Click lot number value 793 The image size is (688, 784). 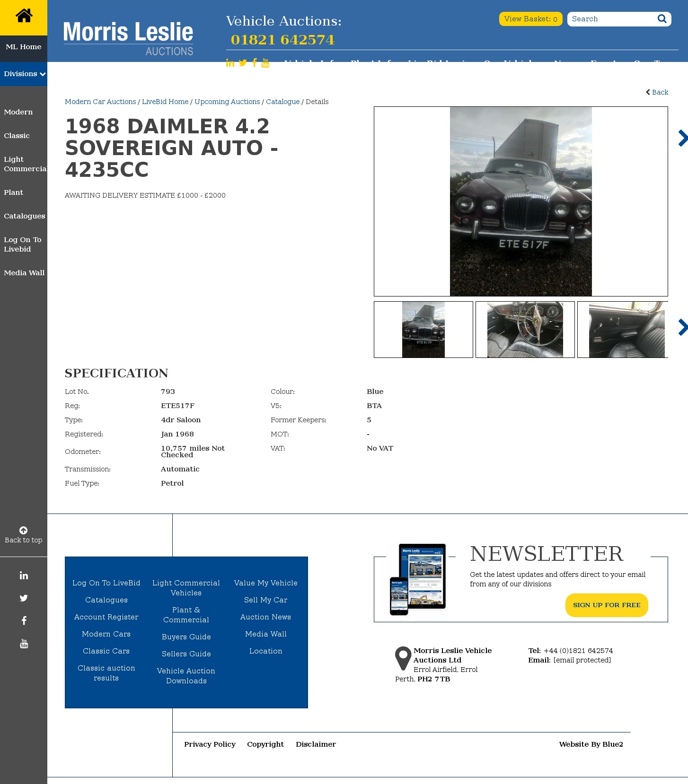click(x=168, y=392)
